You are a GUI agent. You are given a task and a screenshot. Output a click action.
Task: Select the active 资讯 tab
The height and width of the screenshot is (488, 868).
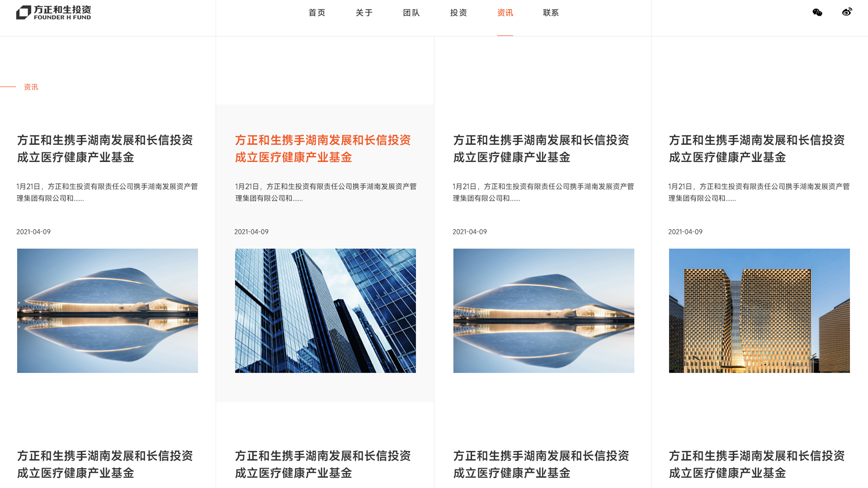pos(505,13)
